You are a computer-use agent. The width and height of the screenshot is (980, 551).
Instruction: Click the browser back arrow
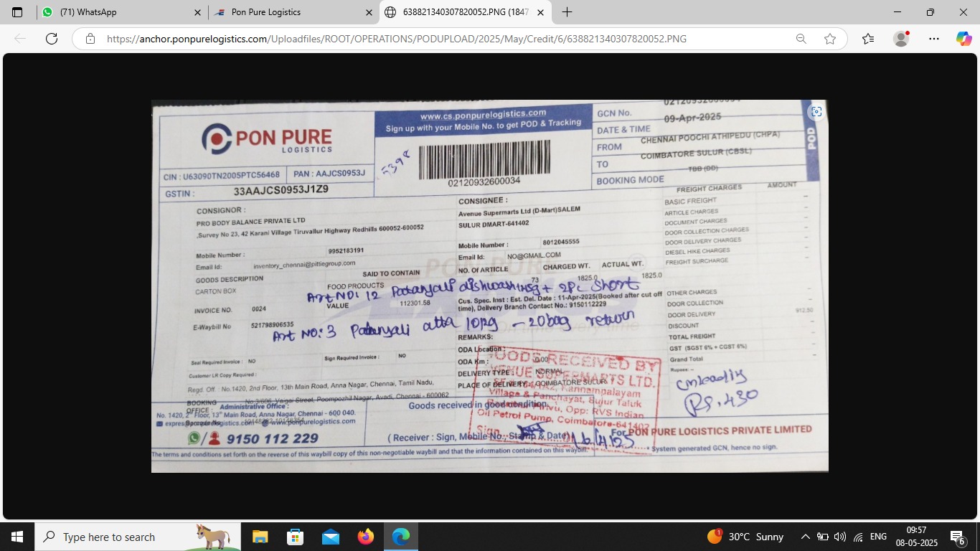[x=20, y=39]
